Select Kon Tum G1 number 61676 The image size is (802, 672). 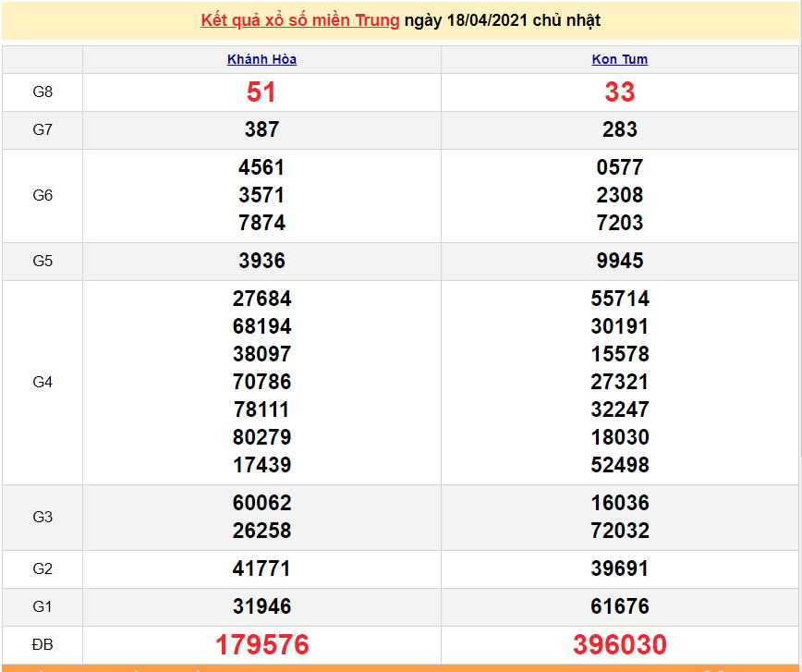[619, 607]
